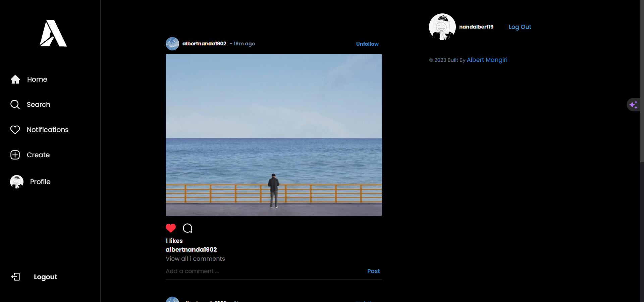Open the ocean railing post image

274,135
